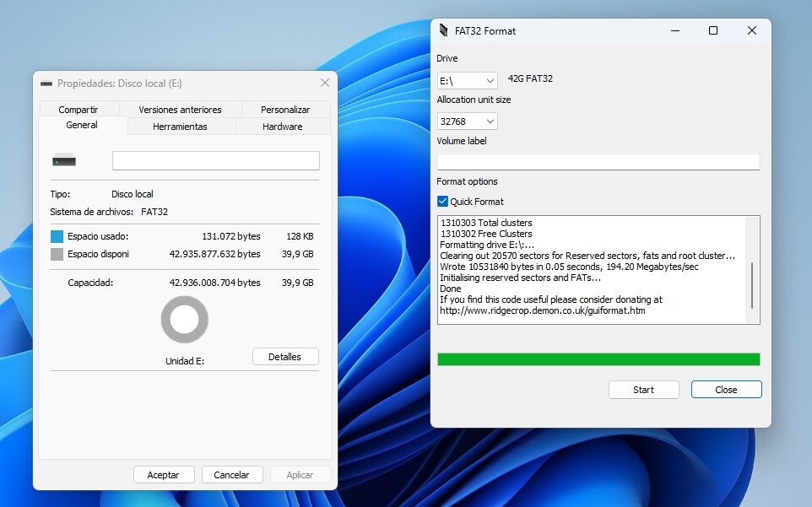Click the Cancelar button

232,474
